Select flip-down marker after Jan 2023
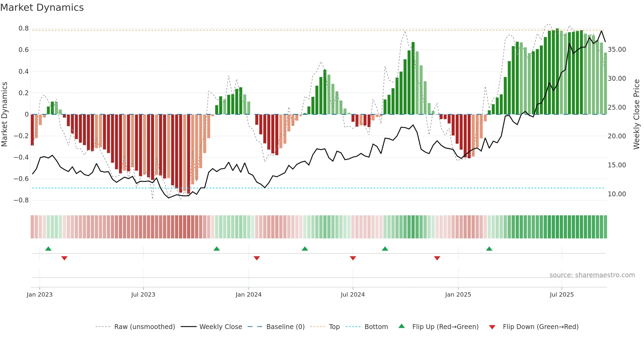Screen dimensions: 644x362 click(64, 258)
